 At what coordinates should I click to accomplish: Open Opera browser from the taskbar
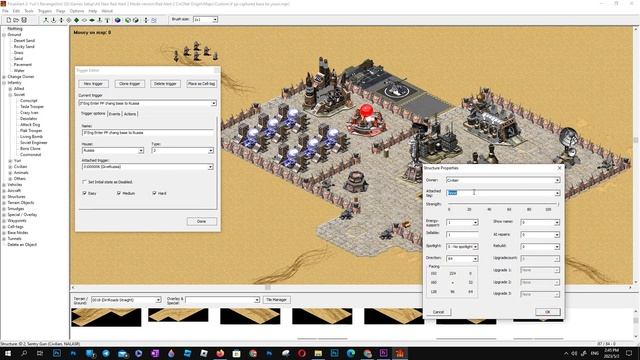pos(302,353)
